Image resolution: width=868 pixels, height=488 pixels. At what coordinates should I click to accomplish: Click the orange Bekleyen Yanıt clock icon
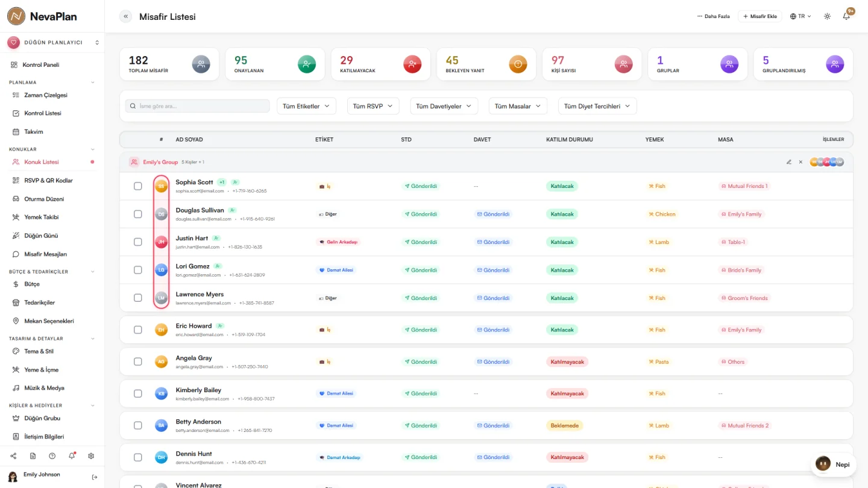[x=518, y=64]
